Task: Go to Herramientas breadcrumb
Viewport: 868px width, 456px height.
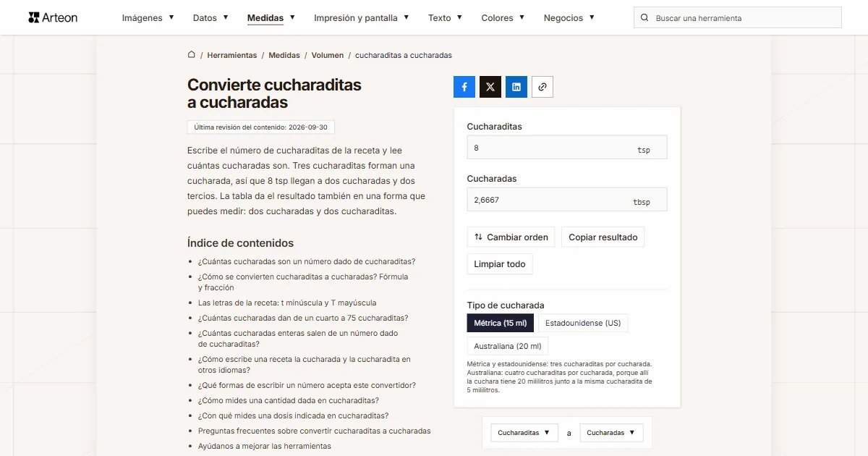Action: tap(232, 55)
